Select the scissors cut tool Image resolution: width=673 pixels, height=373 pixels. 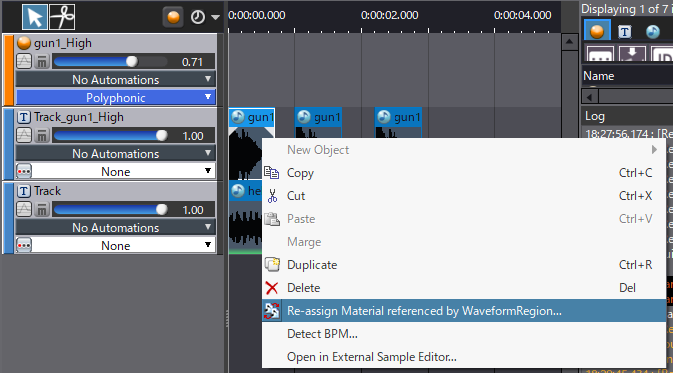coord(62,17)
